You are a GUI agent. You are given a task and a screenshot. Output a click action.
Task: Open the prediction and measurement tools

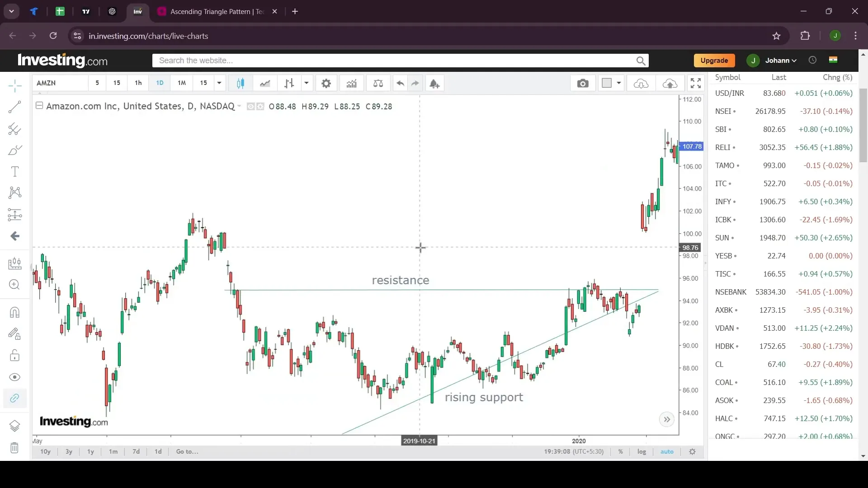pyautogui.click(x=14, y=214)
